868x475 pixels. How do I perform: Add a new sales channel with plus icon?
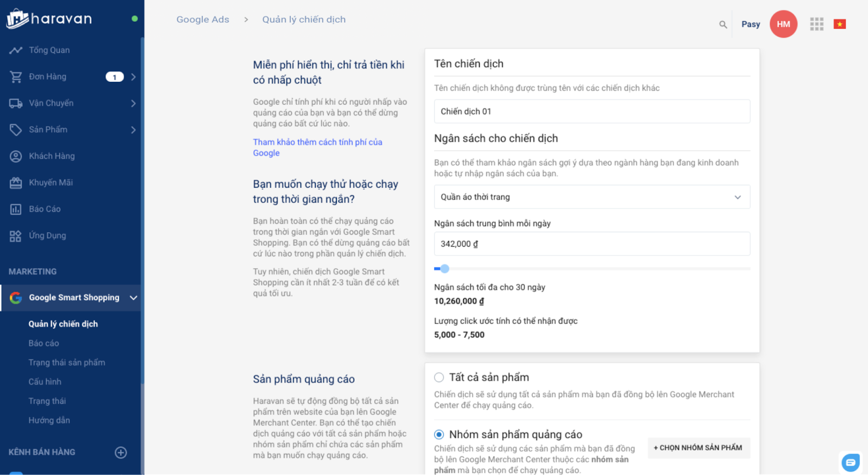[x=121, y=452]
